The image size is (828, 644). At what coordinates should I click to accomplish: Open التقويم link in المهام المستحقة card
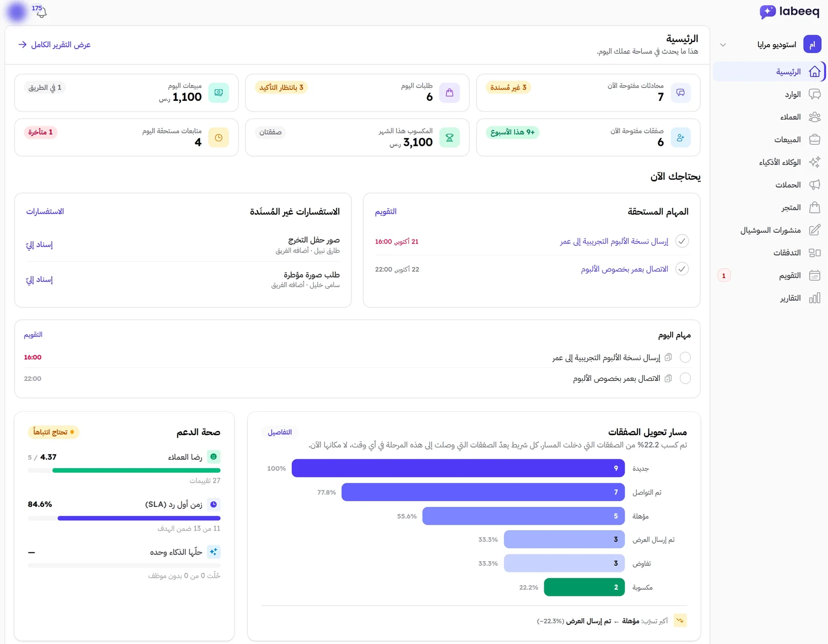tap(386, 212)
